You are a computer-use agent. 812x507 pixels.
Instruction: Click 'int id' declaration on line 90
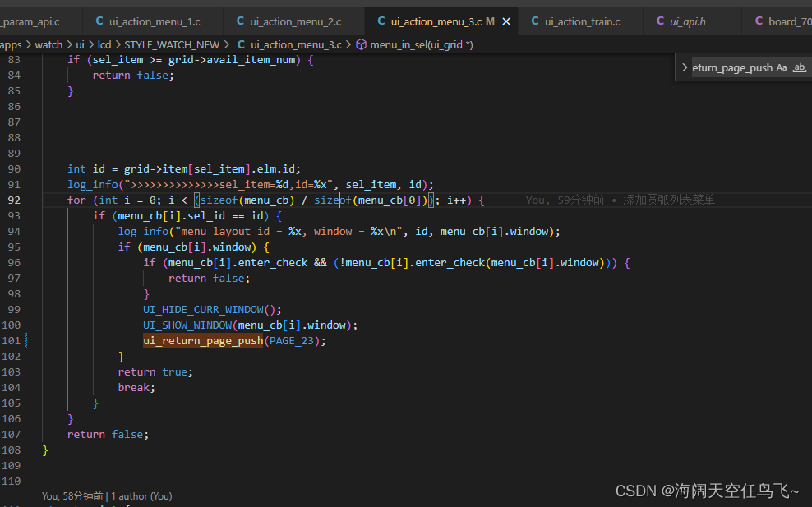click(x=86, y=168)
